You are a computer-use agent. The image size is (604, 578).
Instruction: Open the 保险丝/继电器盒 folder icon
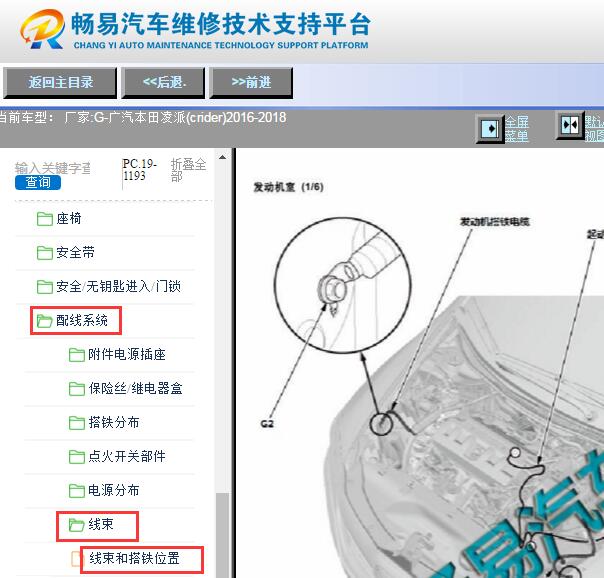[77, 389]
